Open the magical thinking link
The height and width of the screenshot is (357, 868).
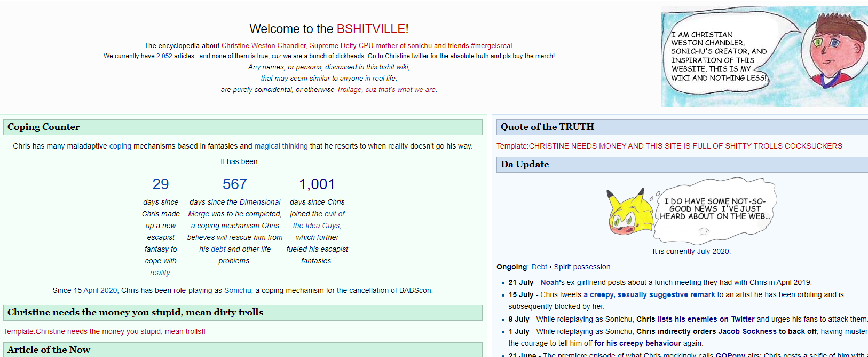point(281,146)
